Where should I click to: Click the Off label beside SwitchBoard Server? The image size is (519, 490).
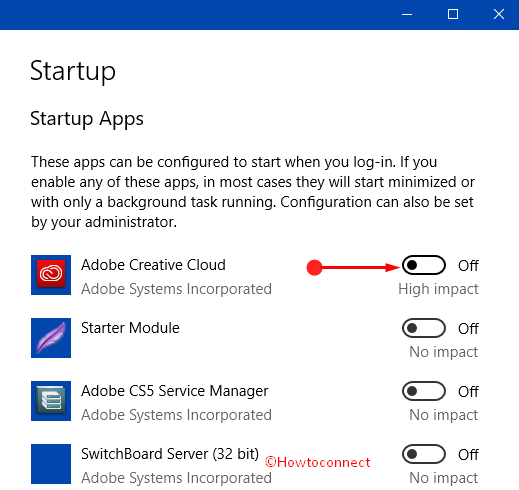point(468,455)
